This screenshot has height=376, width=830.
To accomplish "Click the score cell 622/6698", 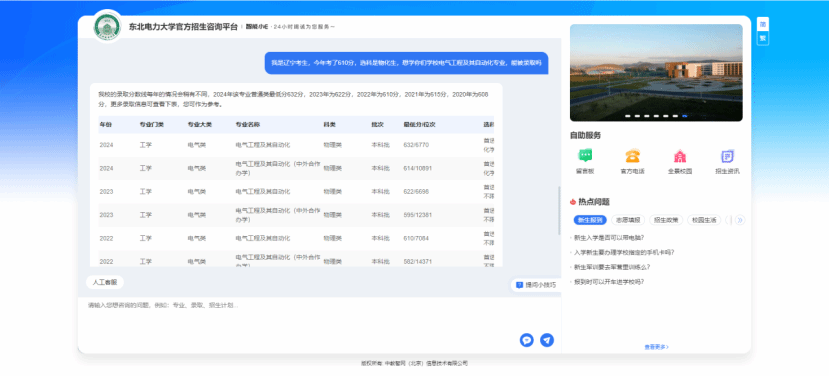I will tap(416, 191).
